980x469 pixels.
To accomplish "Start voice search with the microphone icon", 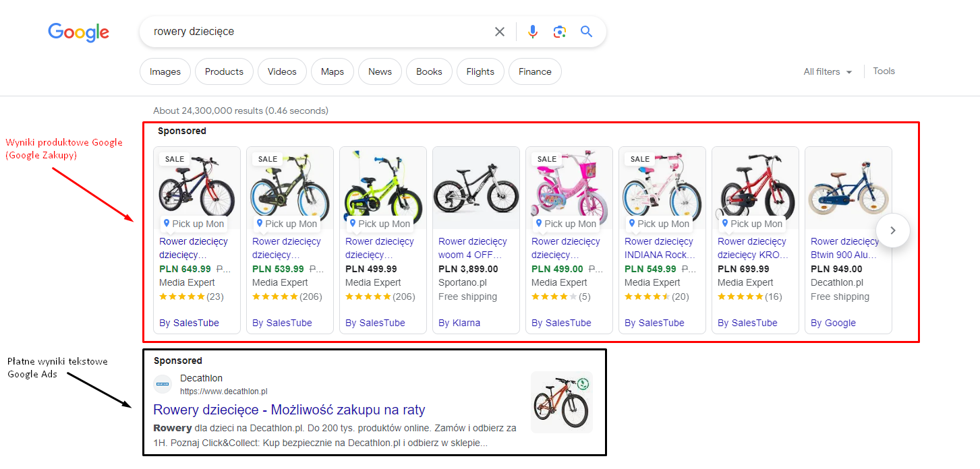I will (x=533, y=32).
